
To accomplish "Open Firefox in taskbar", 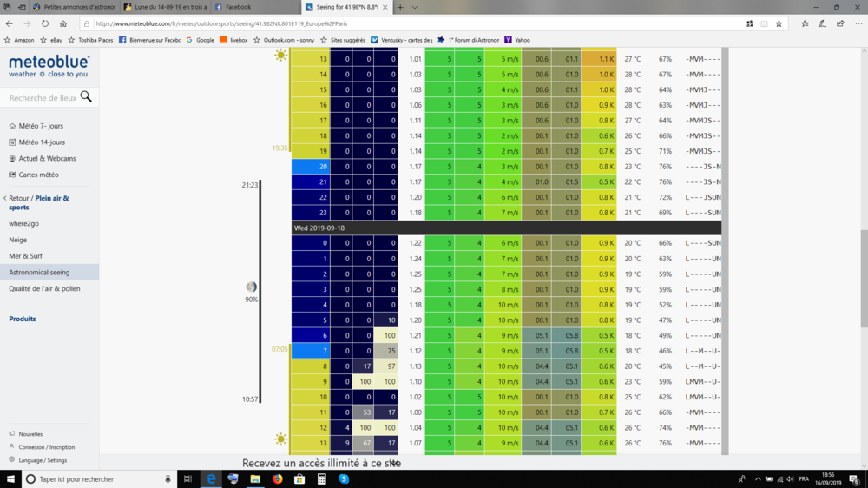I will point(278,479).
